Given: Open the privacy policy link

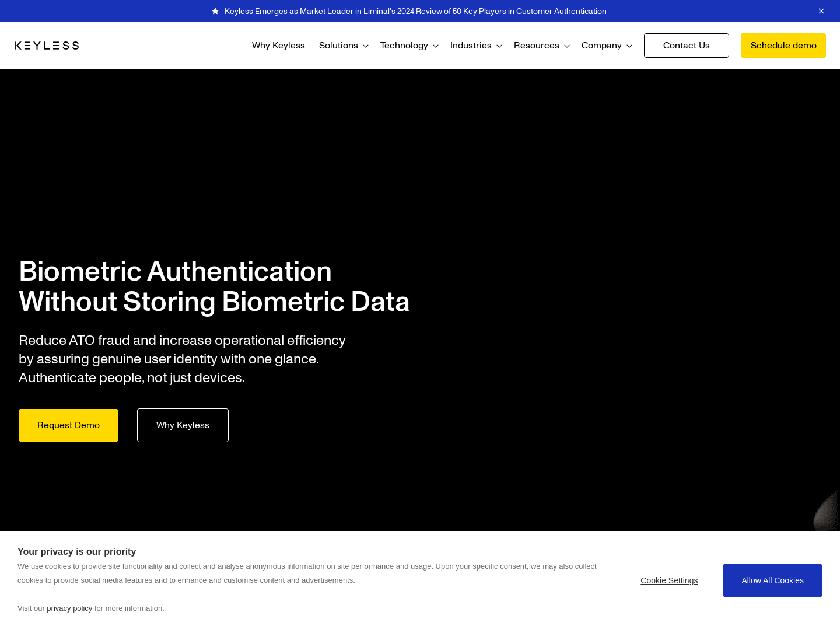Looking at the screenshot, I should [69, 608].
